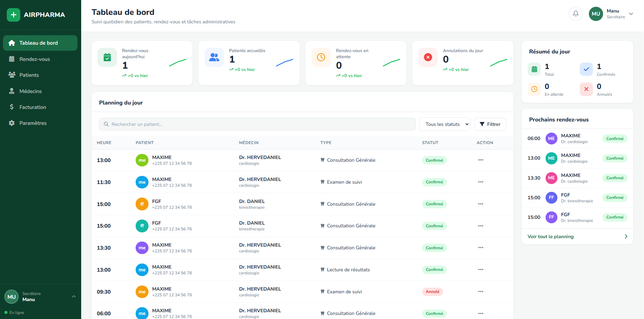Screen dimensions: 644x319
Task: Click the Total calendar icon in Résumé du jour
Action: tap(534, 69)
